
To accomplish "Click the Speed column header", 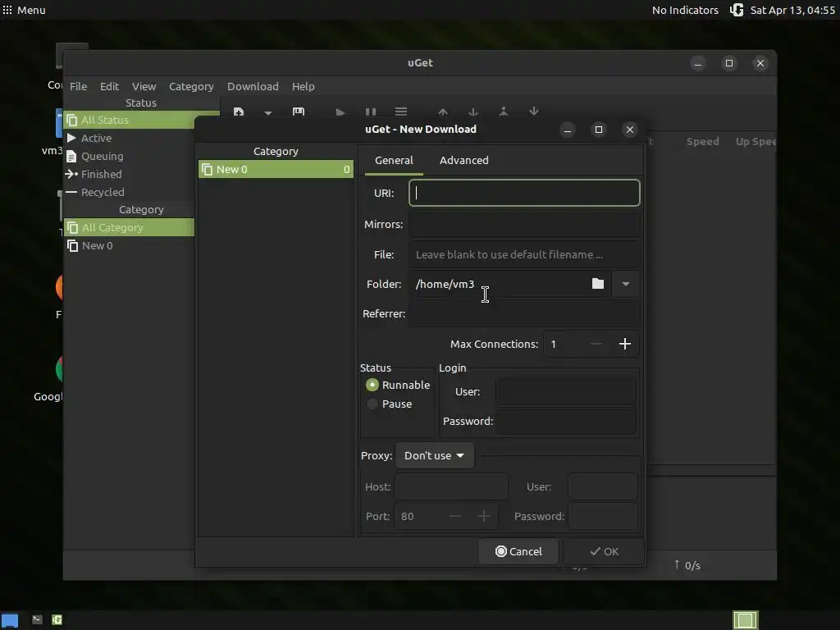I will tap(702, 141).
